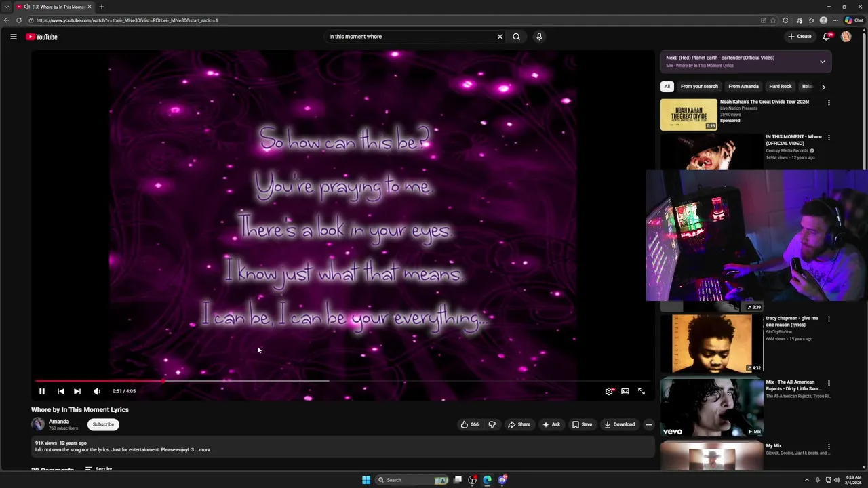
Task: Seek on the video progress bar
Action: pos(342,381)
